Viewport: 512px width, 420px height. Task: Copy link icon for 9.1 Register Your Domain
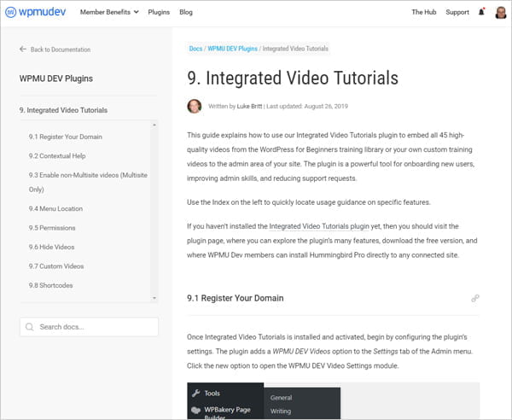tap(475, 298)
